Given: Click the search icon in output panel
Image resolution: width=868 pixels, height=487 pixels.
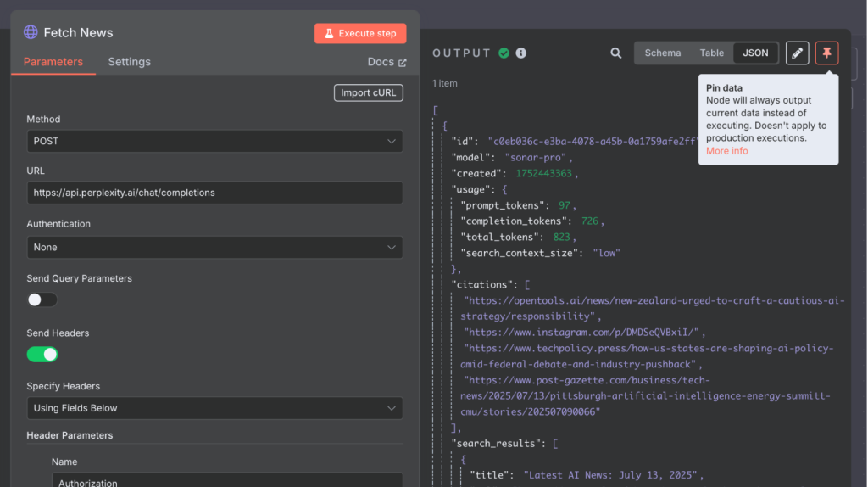Looking at the screenshot, I should tap(615, 53).
